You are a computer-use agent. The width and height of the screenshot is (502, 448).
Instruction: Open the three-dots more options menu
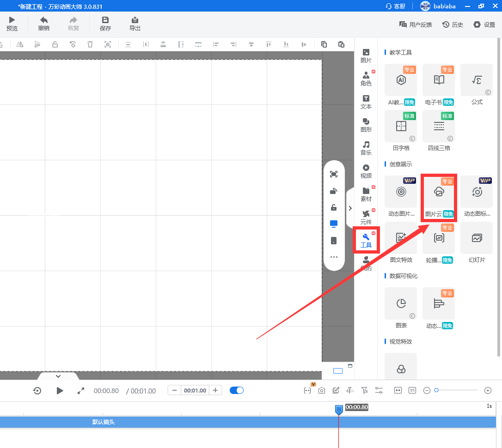pos(334,257)
